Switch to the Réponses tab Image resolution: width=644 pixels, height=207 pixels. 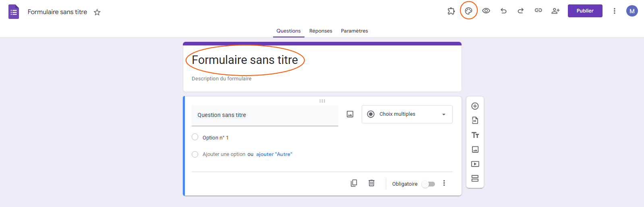pyautogui.click(x=321, y=31)
